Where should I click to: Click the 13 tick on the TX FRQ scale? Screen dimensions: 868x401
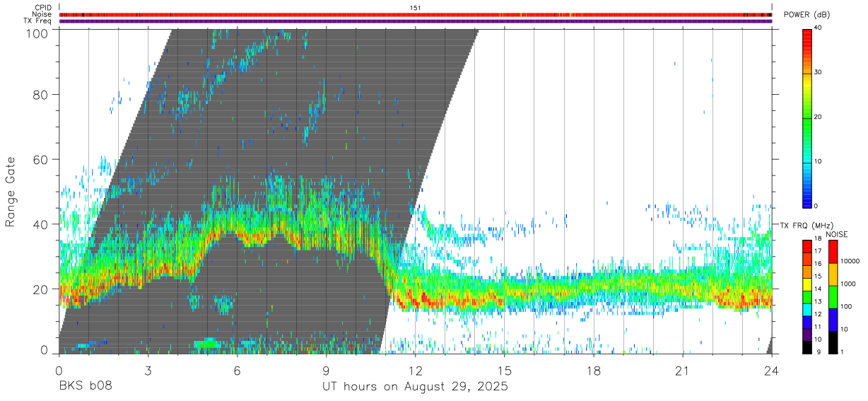click(819, 302)
